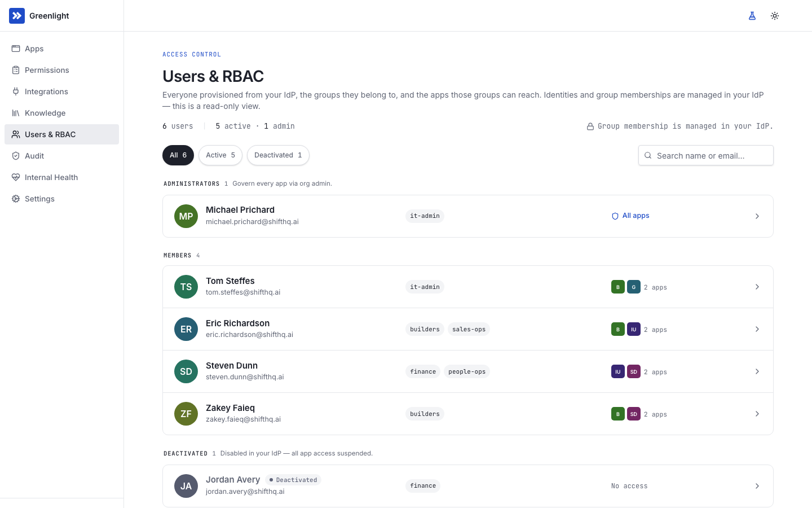Click finance tag in Steven Dunn's row
812x508 pixels.
423,371
